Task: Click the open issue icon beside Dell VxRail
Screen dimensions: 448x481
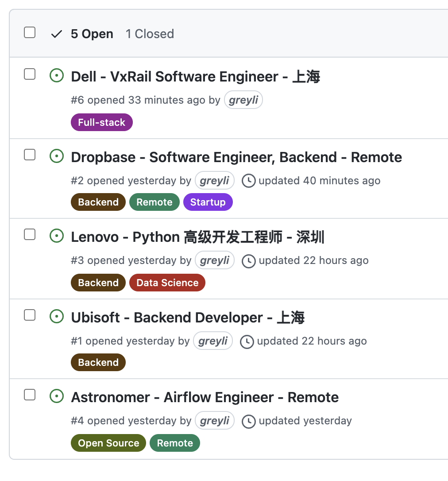Action: [57, 76]
